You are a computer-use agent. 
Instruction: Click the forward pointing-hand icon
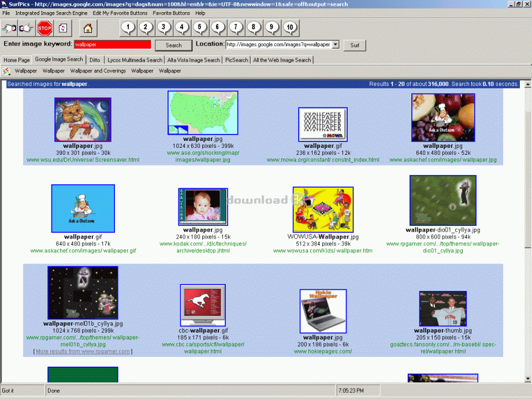point(27,28)
